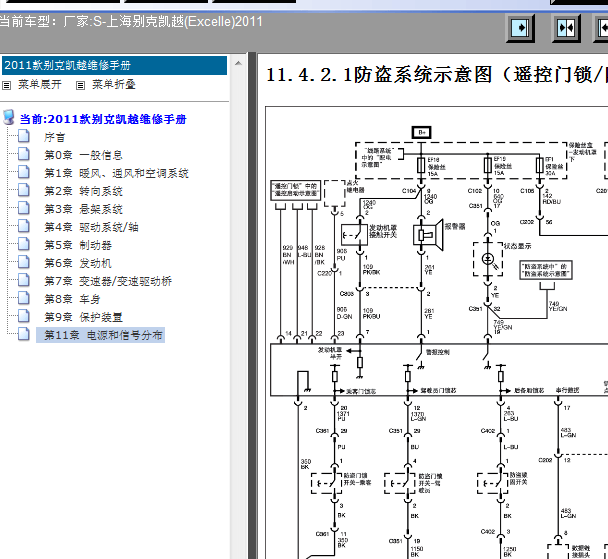Click the 菜单折叠 collapse-menu icon
Viewport: 608px width, 559px height.
80,85
